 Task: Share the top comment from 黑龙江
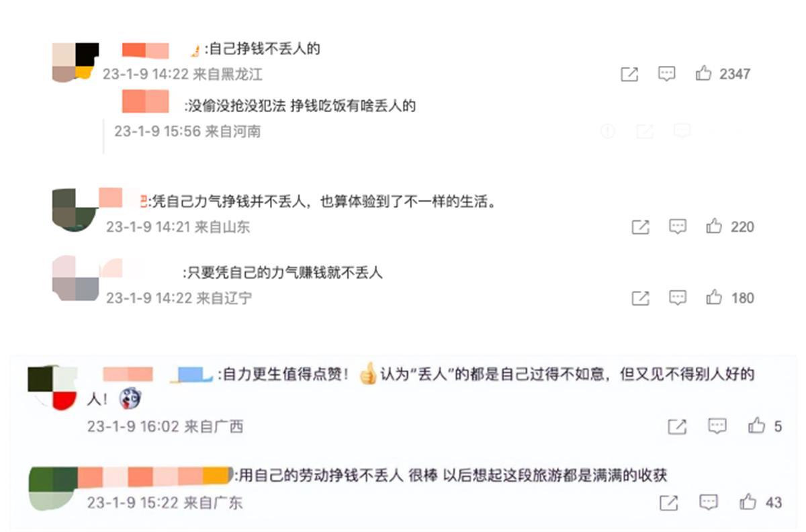(x=629, y=74)
